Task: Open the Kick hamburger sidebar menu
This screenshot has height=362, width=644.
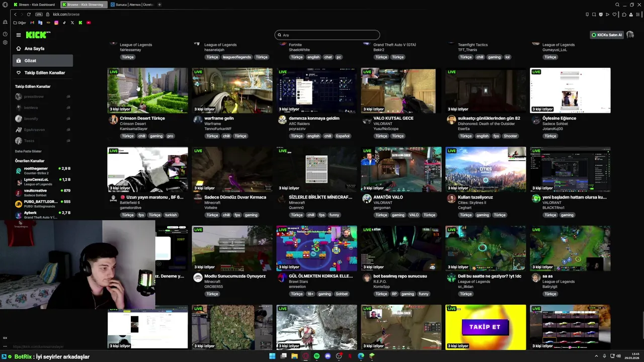Action: click(x=18, y=35)
